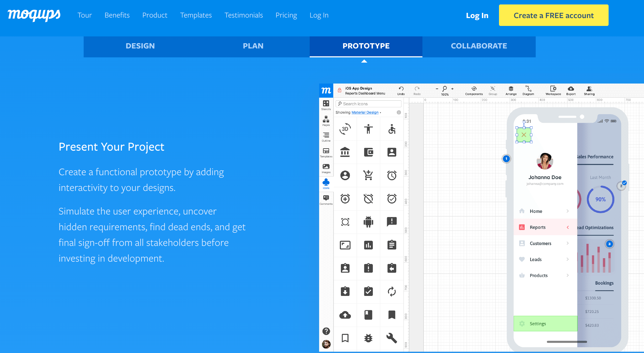Open the Comments sidebar icon
The image size is (644, 353).
326,200
